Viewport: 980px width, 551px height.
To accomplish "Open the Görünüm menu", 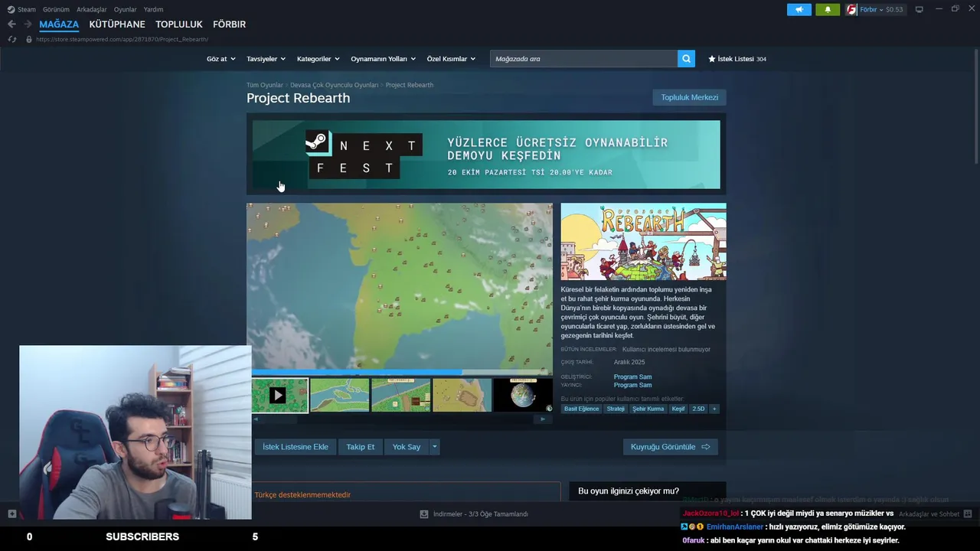I will pyautogui.click(x=56, y=9).
